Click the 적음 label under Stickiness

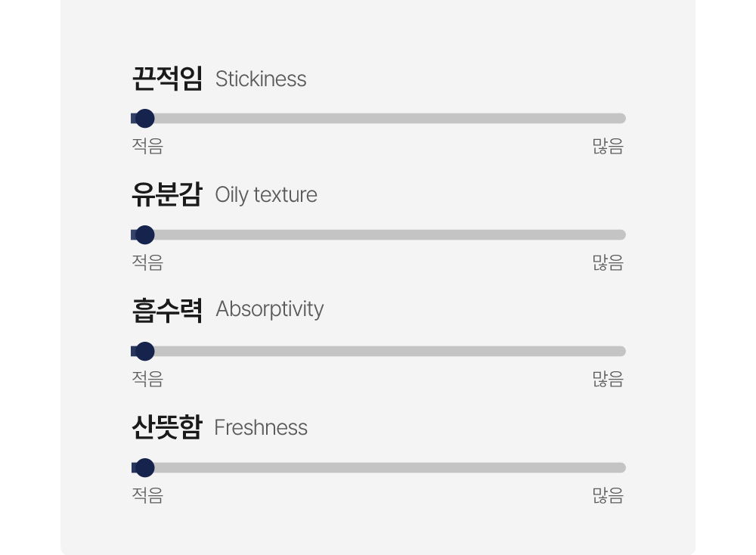pyautogui.click(x=147, y=147)
